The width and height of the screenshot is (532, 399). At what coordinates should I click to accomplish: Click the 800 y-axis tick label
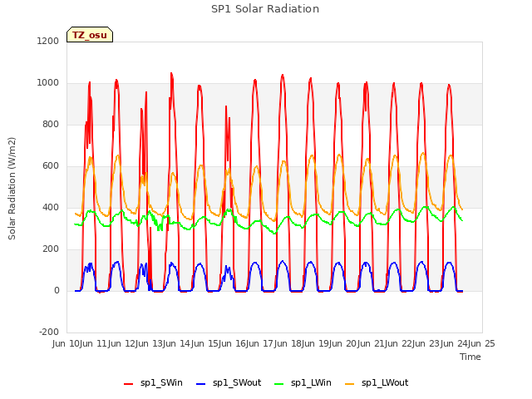click(51, 124)
